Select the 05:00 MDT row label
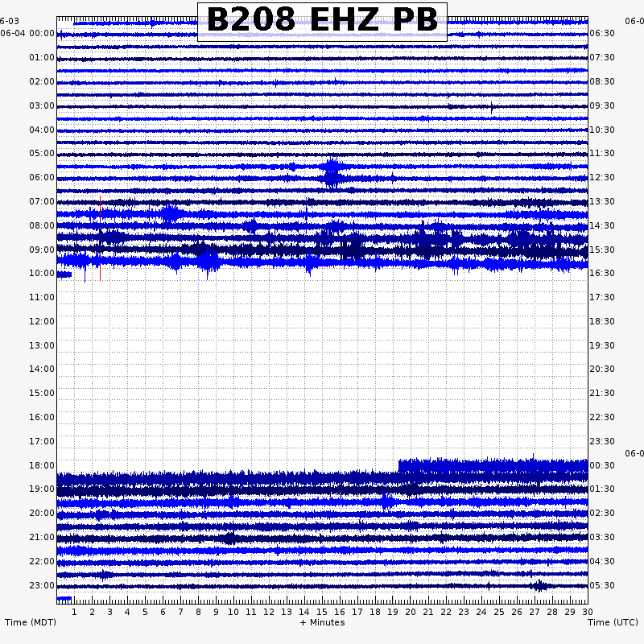The height and width of the screenshot is (644, 644). tap(42, 153)
